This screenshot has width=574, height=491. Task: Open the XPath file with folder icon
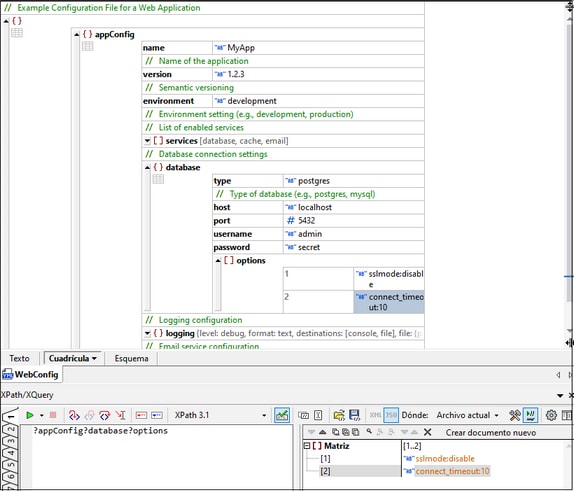tap(339, 415)
